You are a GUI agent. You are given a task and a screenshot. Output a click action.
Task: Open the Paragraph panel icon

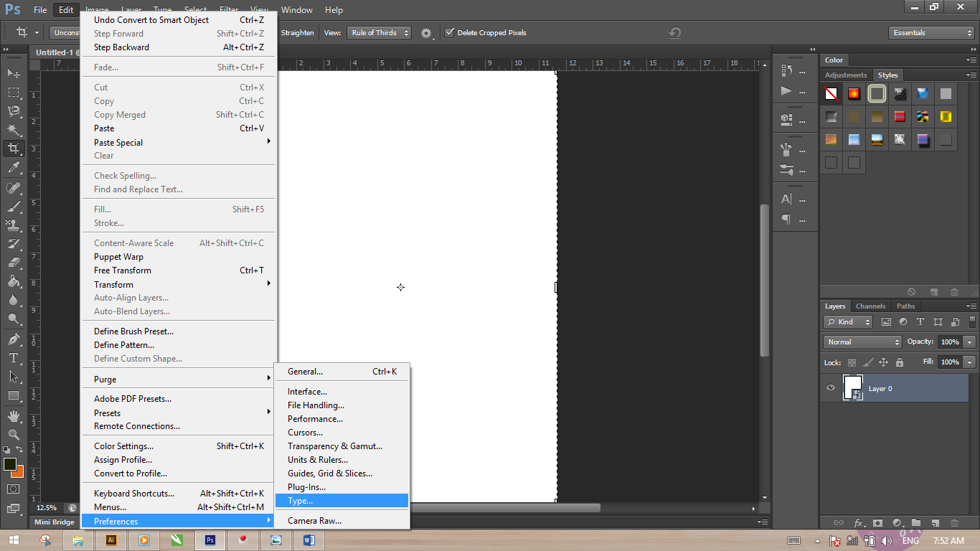786,220
